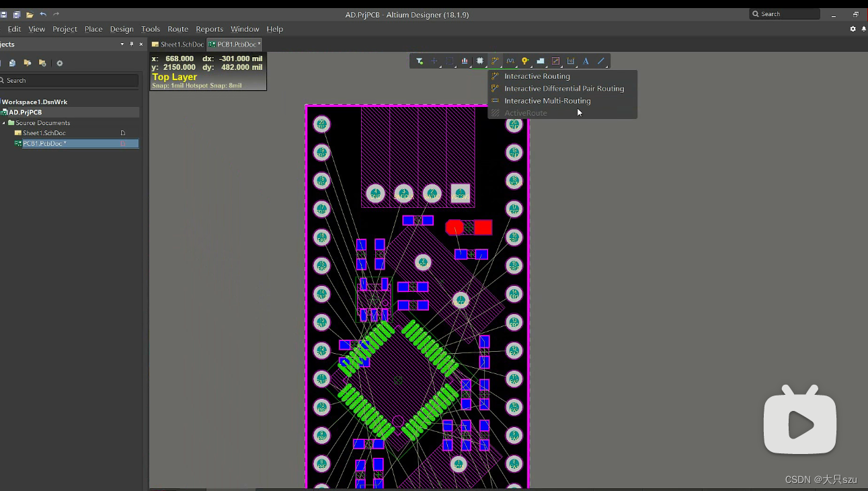Click the selection filter icon in Active Bar
The image size is (868, 491).
pos(420,61)
